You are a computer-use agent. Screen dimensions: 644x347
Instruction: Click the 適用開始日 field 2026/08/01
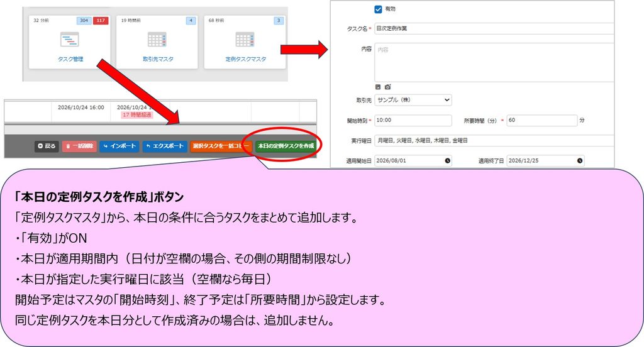(413, 160)
